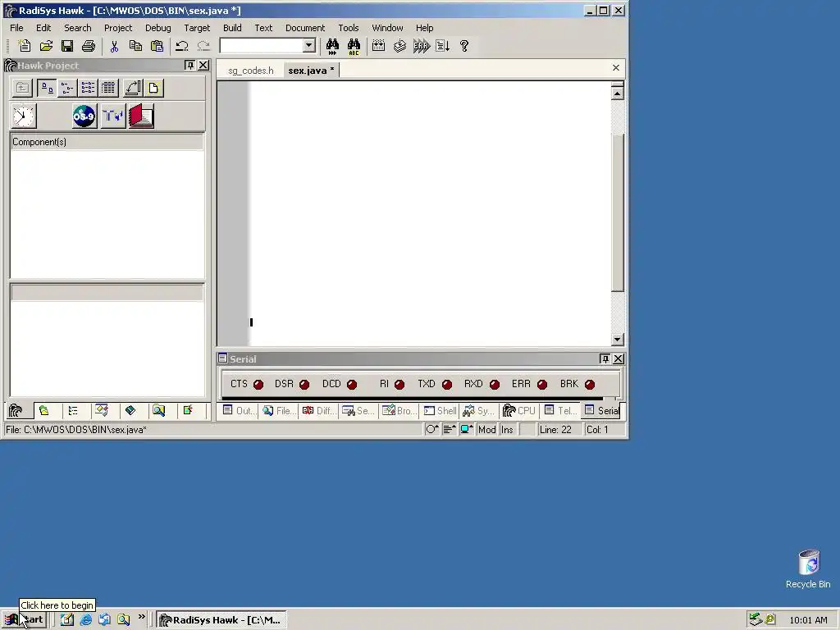Toggle small icons view in Hawk Project
Viewport: 840px width, 630px height.
coord(67,88)
